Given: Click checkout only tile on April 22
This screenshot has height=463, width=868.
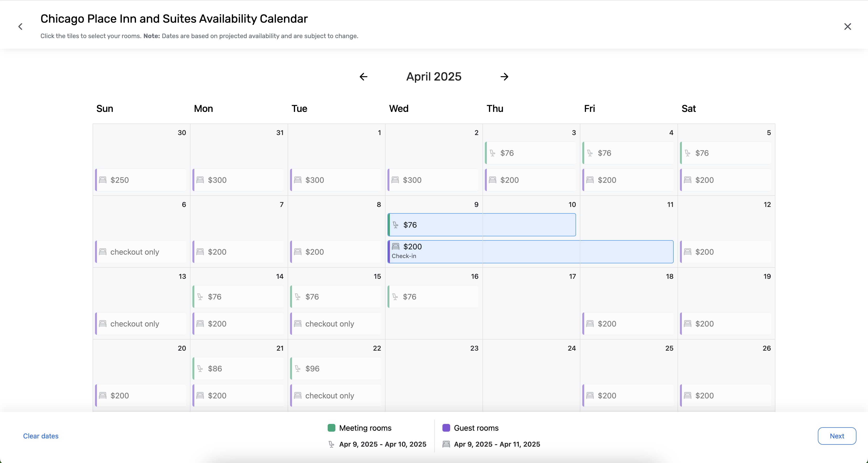Looking at the screenshot, I should (x=336, y=395).
